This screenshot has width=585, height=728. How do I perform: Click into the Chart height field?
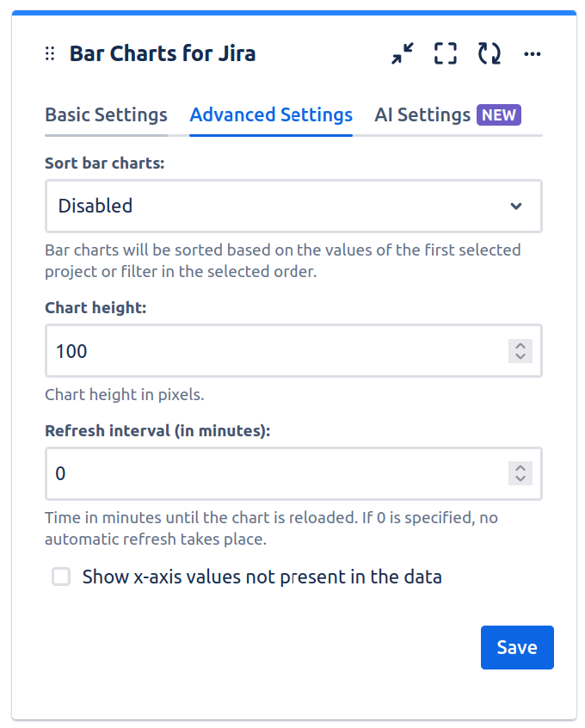275,350
